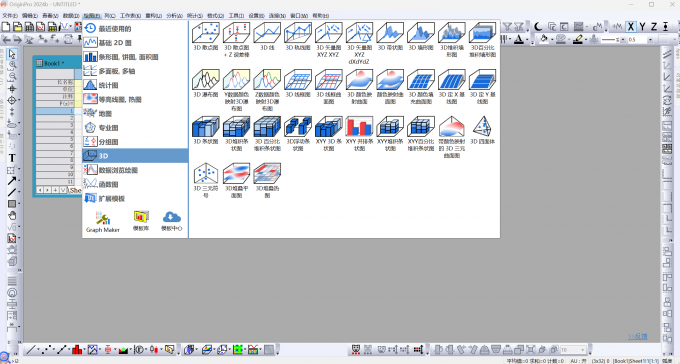This screenshot has width=680, height=364.
Task: Pick the 3D 轨线图 trajectory template
Action: pyautogui.click(x=298, y=37)
